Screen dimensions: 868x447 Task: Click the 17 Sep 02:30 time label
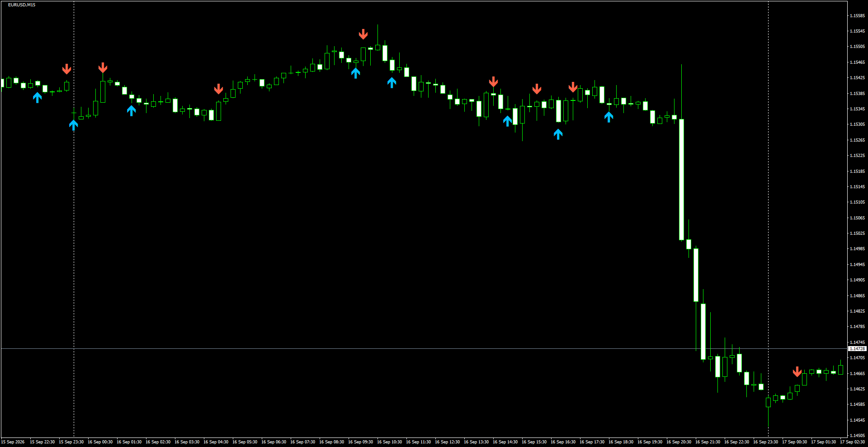[852, 442]
